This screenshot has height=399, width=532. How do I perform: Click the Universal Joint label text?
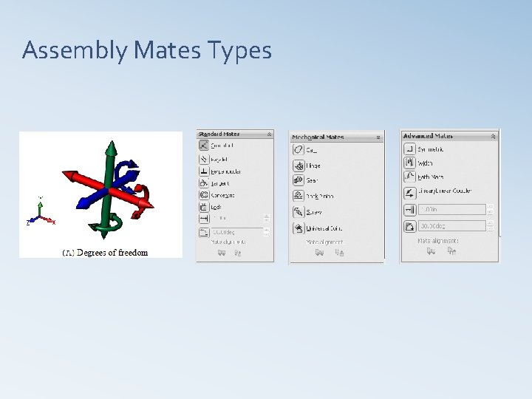(324, 228)
